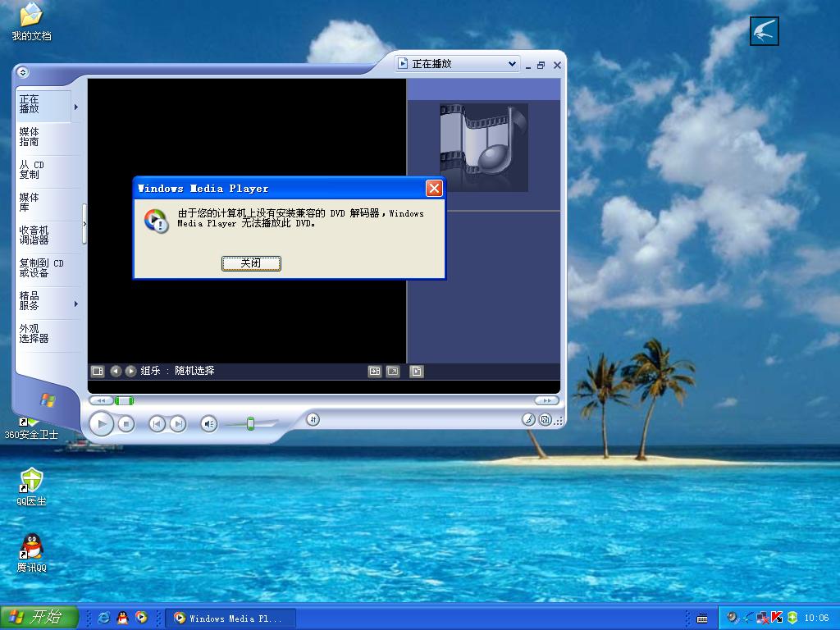Viewport: 840px width, 630px height.
Task: Open the Now Playing options view icon
Action: coord(98,371)
